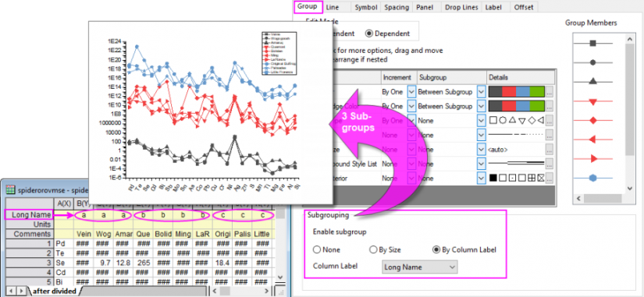Select the black up-triangle group member
This screenshot has width=644, height=297.
coord(592,82)
